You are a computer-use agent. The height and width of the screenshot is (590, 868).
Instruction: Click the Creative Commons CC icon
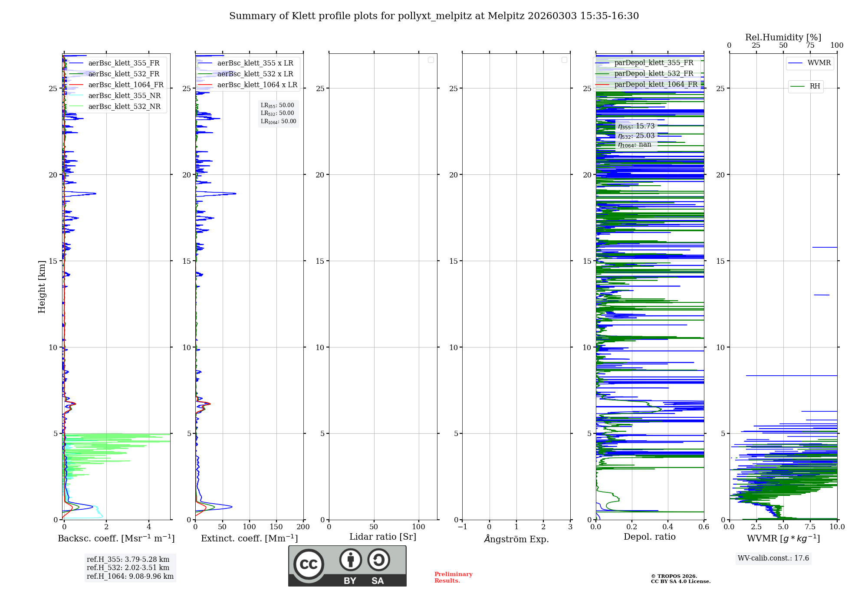309,564
